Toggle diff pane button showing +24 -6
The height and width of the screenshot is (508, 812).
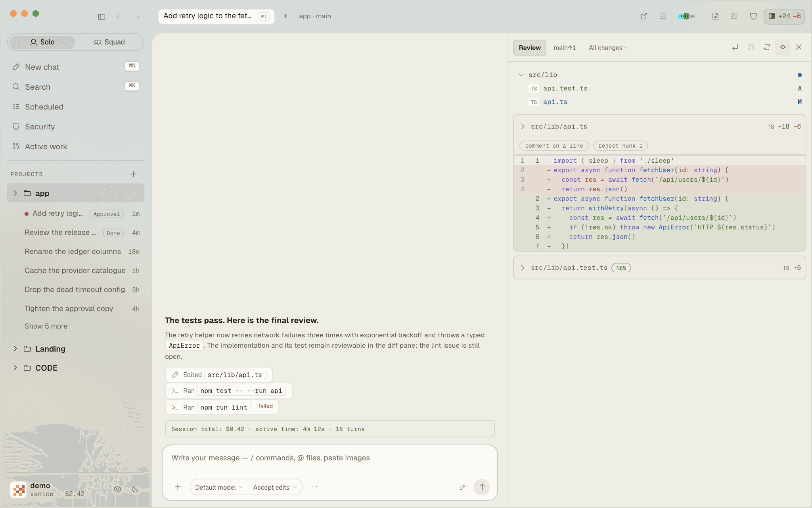[784, 16]
